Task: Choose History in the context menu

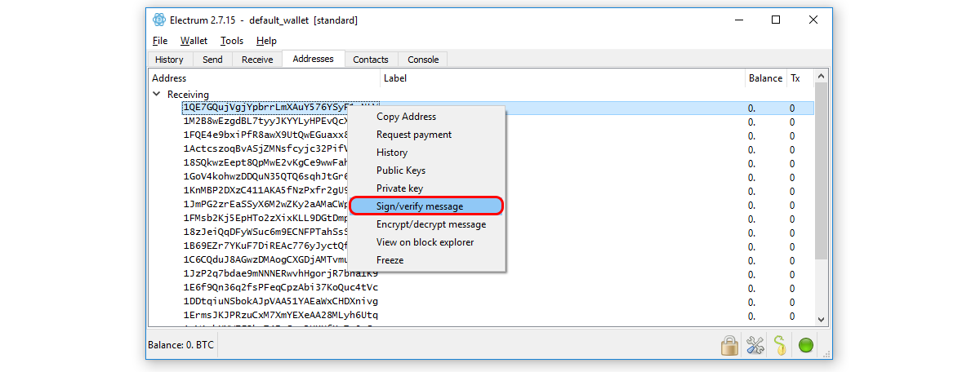Action: pyautogui.click(x=427, y=153)
